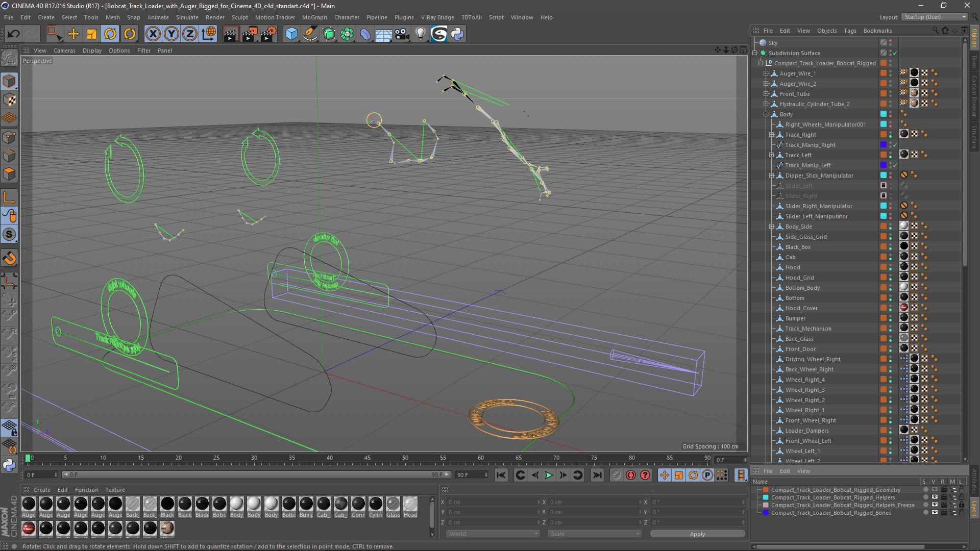980x551 pixels.
Task: Open the Render to Picture Viewer icon
Action: [249, 34]
